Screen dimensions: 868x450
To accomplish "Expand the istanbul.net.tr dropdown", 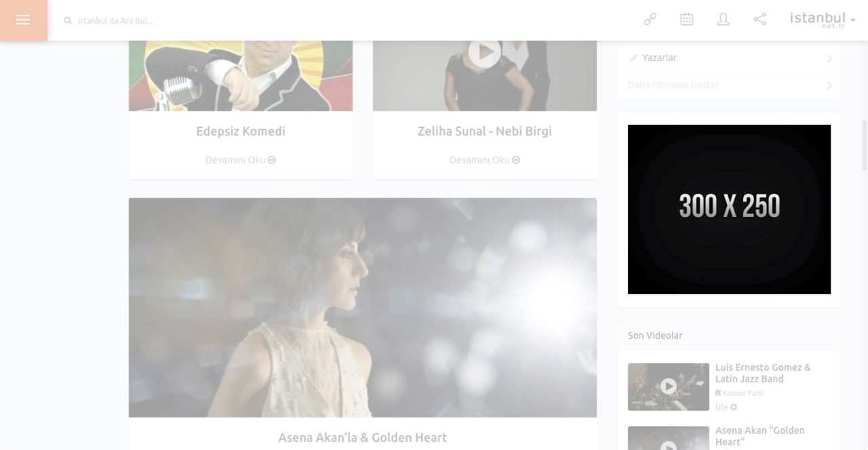I will pyautogui.click(x=852, y=20).
